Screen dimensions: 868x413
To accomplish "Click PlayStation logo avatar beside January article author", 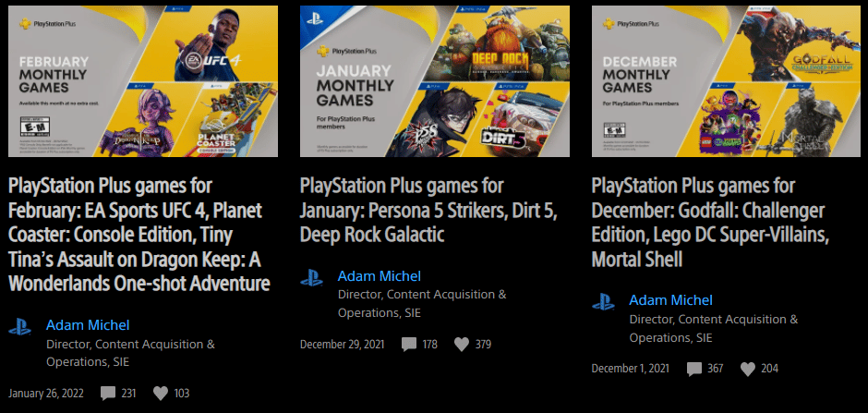I will click(311, 277).
